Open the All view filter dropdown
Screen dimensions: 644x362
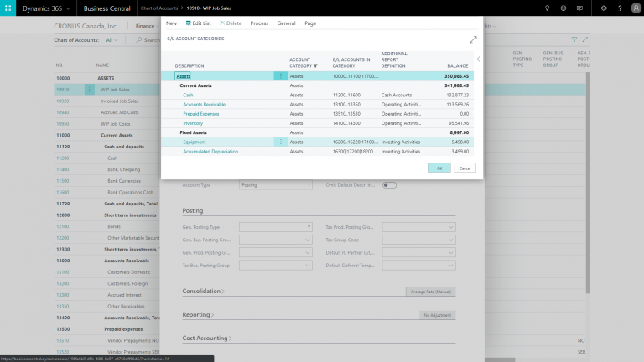tap(112, 40)
